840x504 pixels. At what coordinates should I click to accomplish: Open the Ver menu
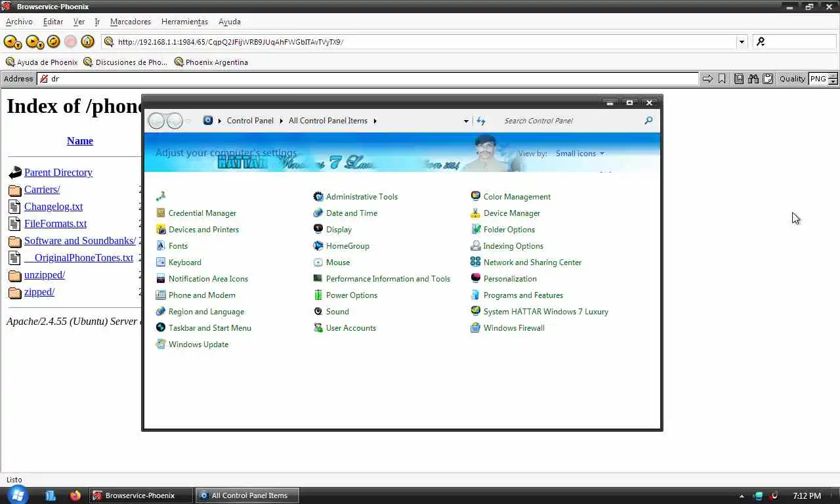[x=79, y=22]
